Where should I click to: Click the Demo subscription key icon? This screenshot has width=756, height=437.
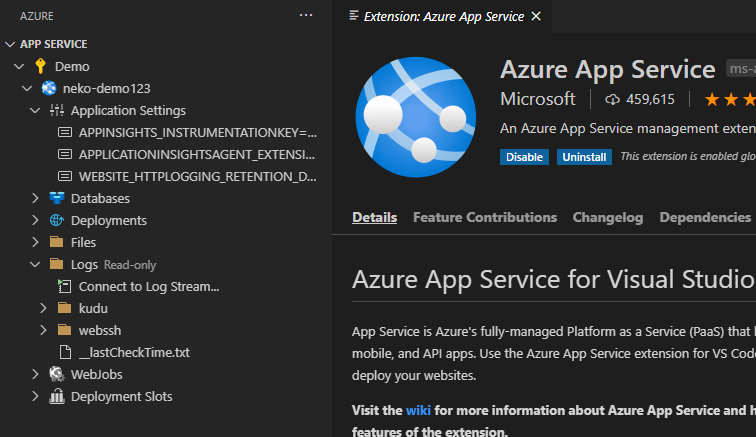[x=40, y=66]
